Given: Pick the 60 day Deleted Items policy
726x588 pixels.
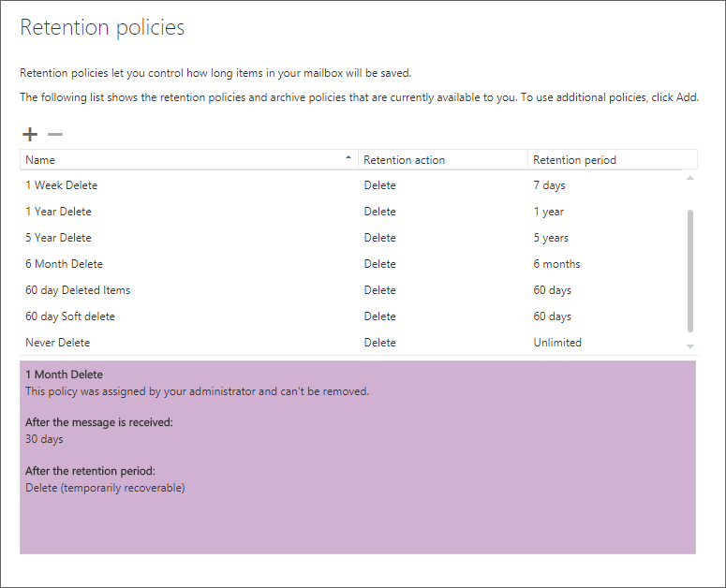Looking at the screenshot, I should [78, 290].
